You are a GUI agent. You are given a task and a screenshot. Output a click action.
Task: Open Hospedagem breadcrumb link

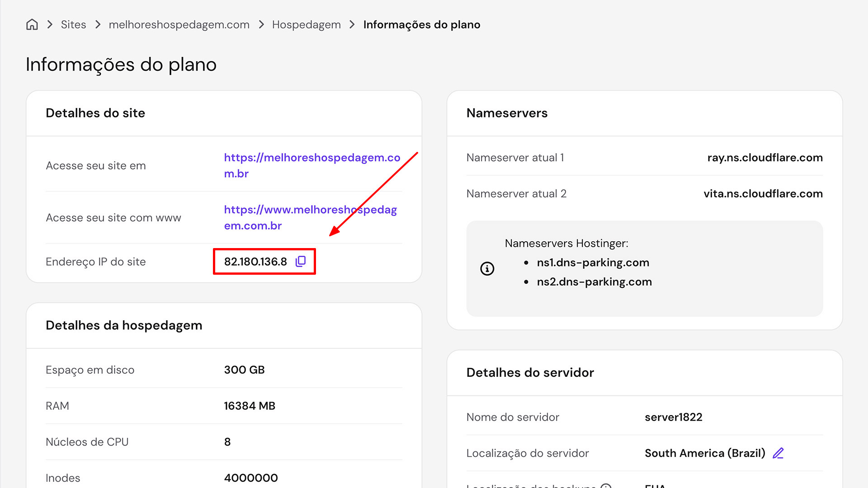click(x=307, y=24)
